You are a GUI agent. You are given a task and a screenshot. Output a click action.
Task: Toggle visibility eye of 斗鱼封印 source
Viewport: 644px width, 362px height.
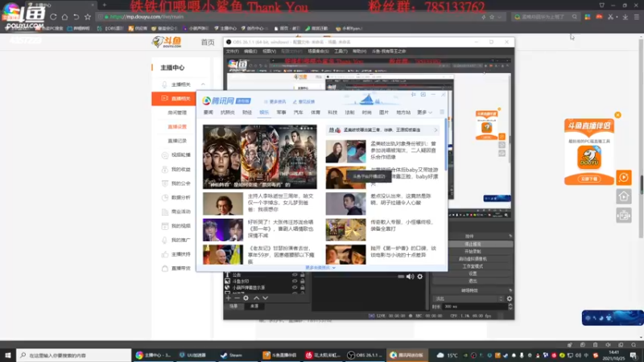(x=295, y=281)
